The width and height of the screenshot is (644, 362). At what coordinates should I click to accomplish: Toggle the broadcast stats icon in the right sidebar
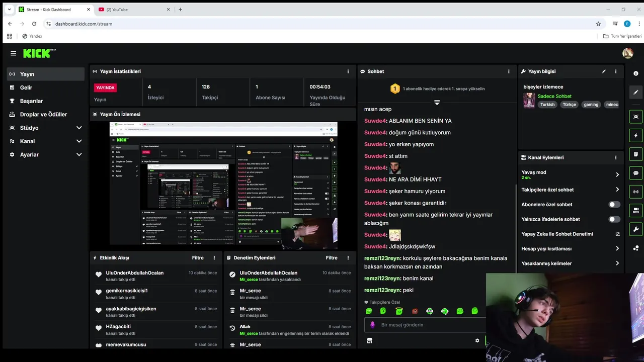[x=636, y=192]
